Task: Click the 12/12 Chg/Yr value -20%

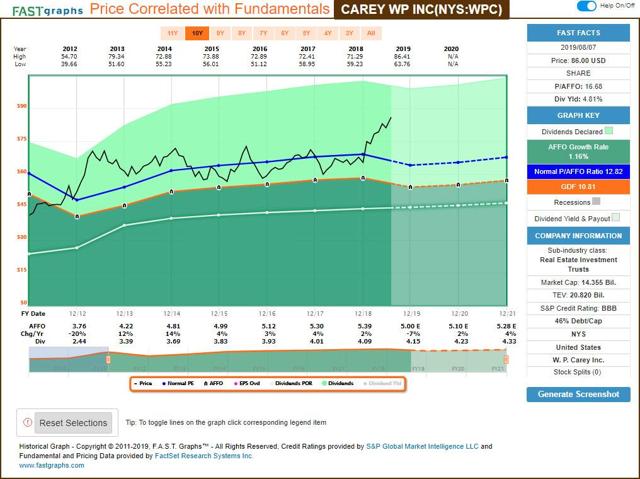Action: pos(79,334)
